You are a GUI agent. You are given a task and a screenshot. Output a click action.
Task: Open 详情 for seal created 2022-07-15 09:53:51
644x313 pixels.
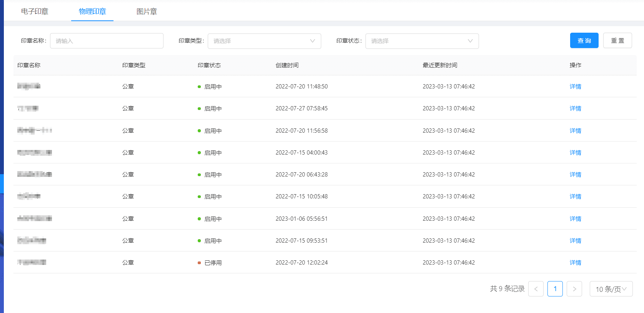point(576,241)
